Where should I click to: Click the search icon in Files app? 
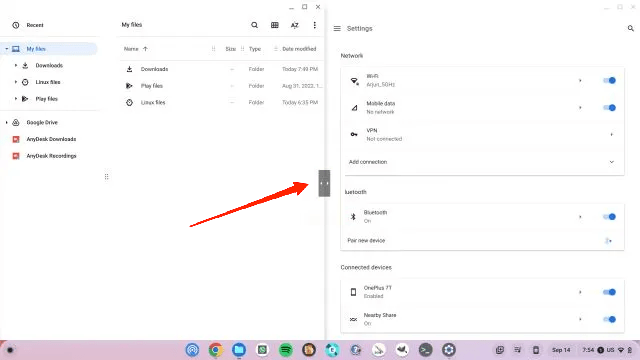click(254, 25)
